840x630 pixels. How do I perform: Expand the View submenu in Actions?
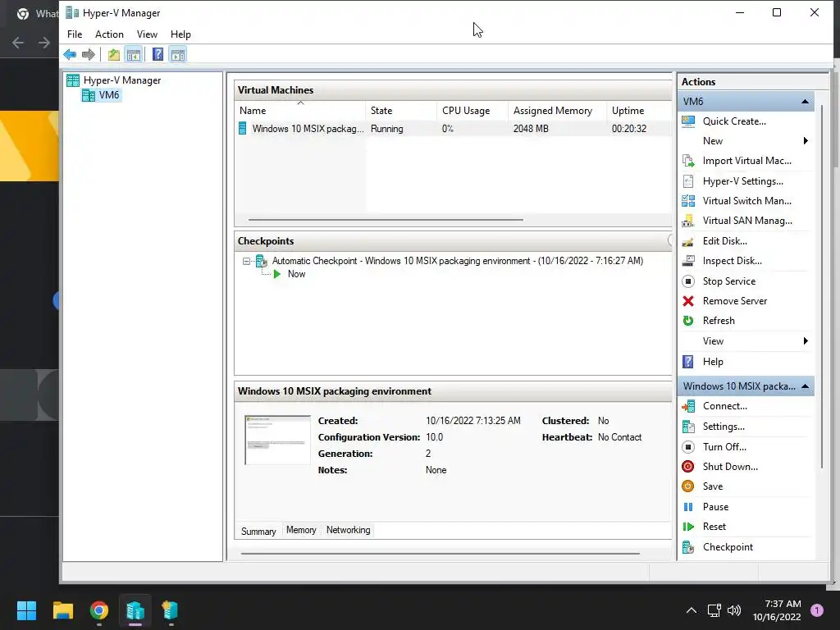pyautogui.click(x=806, y=341)
